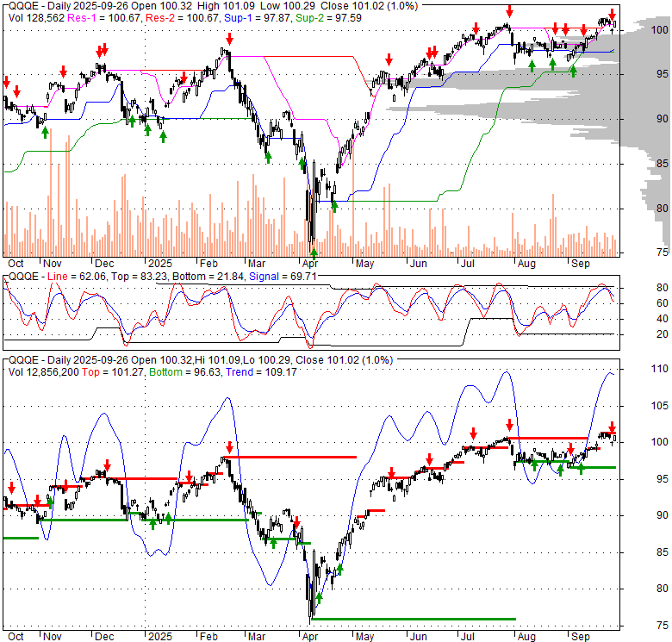Click the Apr label on top chart axis
672x642 pixels.
pos(310,264)
